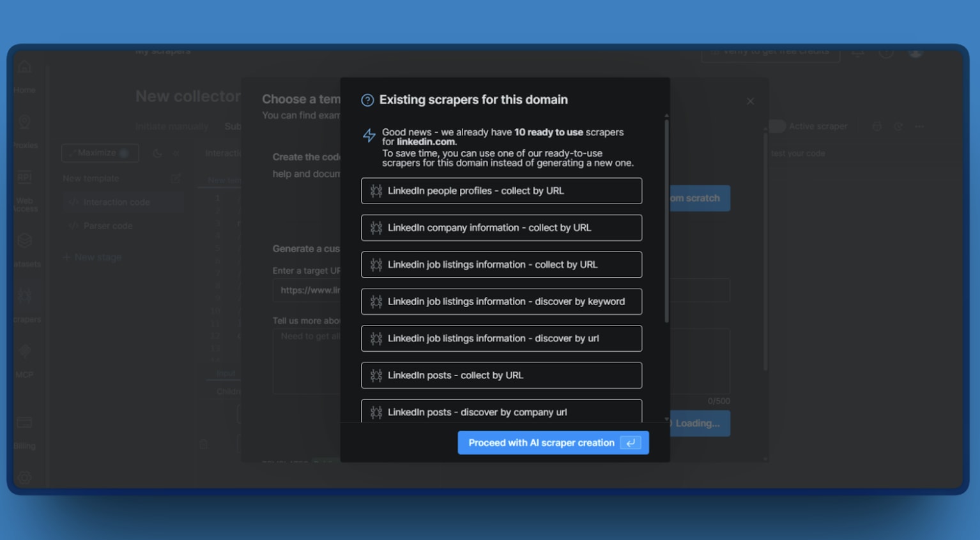Close the Choose a template dialog
Image resolution: width=980 pixels, height=540 pixels.
[751, 101]
